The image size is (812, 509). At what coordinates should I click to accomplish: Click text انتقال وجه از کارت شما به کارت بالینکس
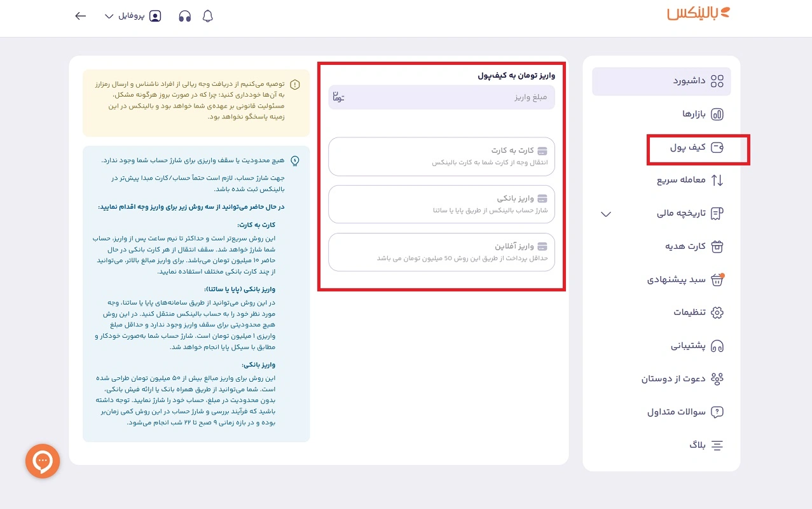489,163
